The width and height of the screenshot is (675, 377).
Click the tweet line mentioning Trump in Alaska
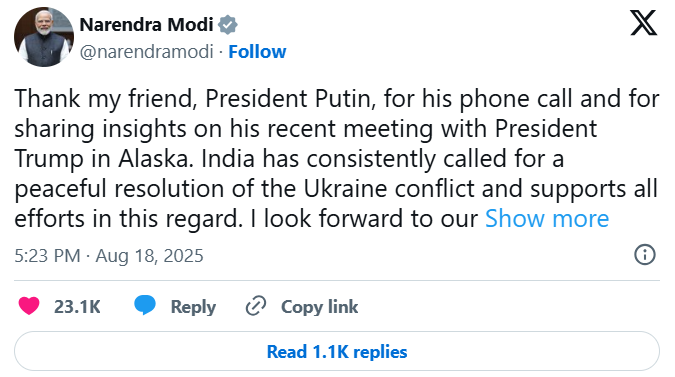tap(289, 159)
